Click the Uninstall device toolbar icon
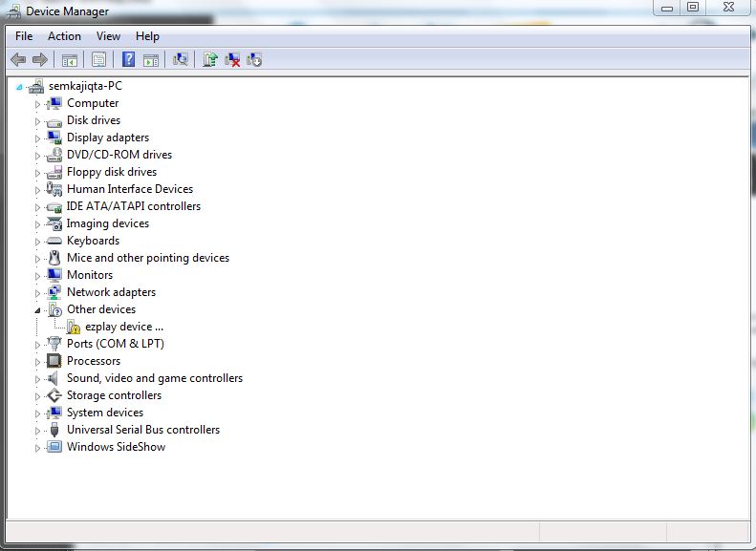 [232, 59]
